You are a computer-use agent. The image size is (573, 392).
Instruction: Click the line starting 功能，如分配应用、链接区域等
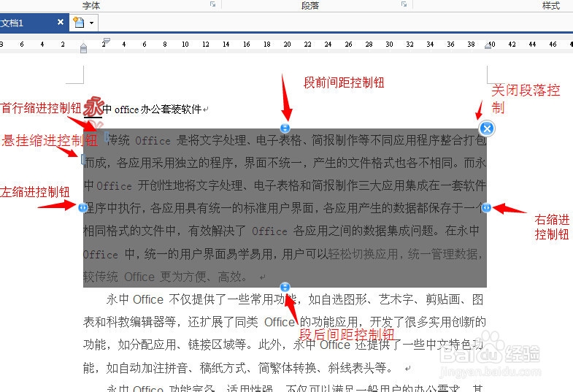click(283, 345)
